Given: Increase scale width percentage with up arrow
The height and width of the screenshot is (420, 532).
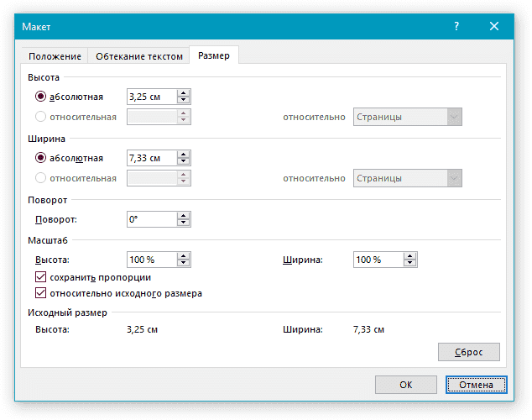Looking at the screenshot, I should [x=411, y=257].
